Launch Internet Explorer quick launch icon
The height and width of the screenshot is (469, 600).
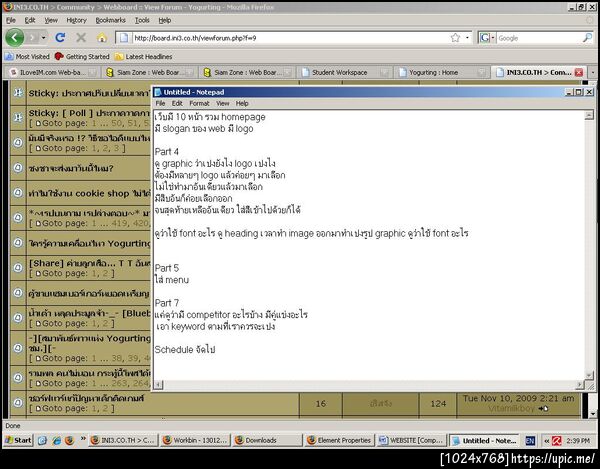57,441
